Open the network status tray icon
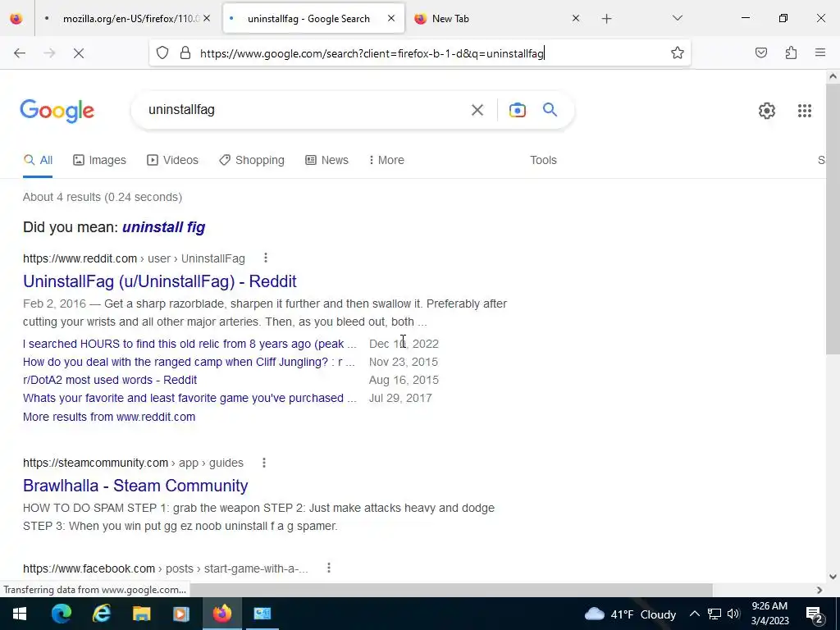 tap(714, 614)
